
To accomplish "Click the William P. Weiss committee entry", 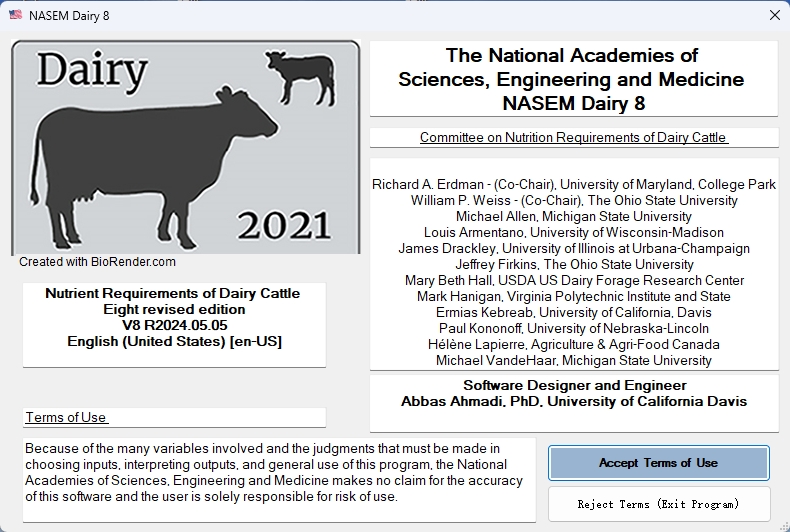I will tap(574, 201).
